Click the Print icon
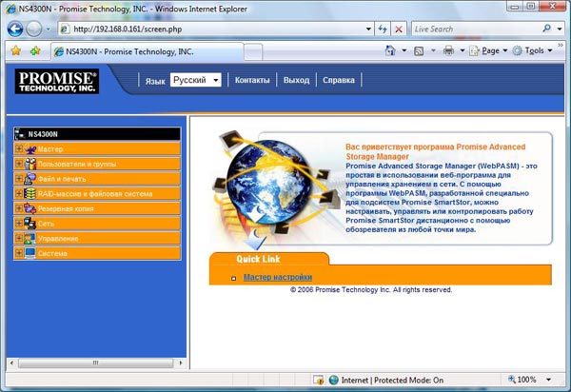The width and height of the screenshot is (571, 392). click(448, 50)
